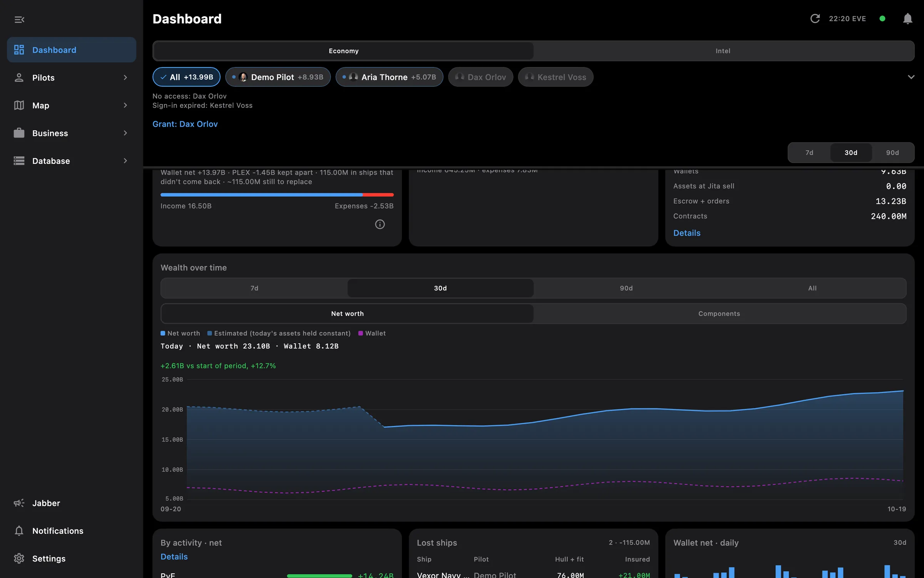Open Notifications bell in sidebar
924x578 pixels.
pos(19,531)
